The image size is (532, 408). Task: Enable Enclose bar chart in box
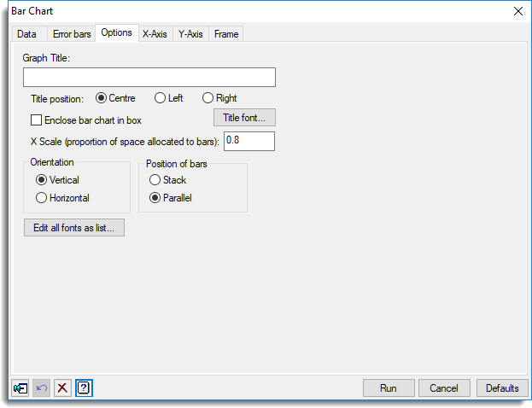(x=37, y=120)
